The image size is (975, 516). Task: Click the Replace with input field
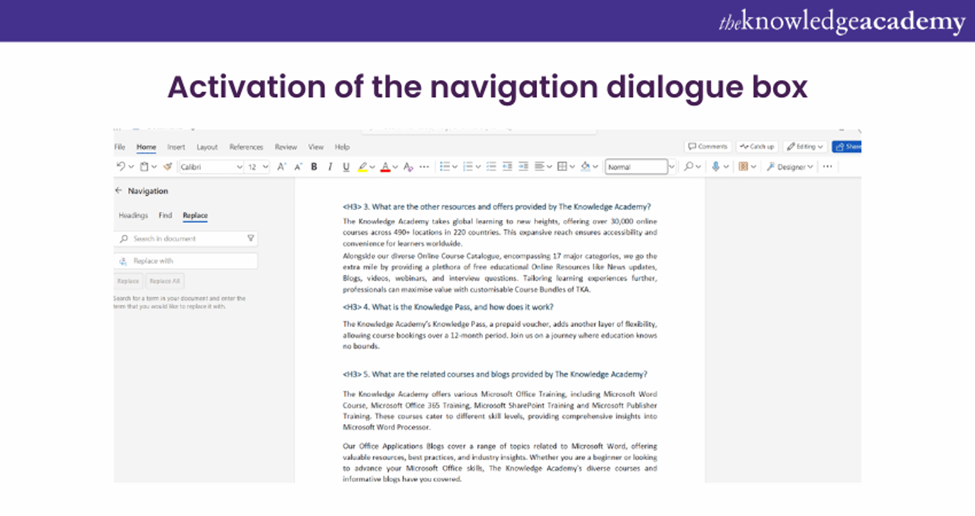pyautogui.click(x=186, y=261)
